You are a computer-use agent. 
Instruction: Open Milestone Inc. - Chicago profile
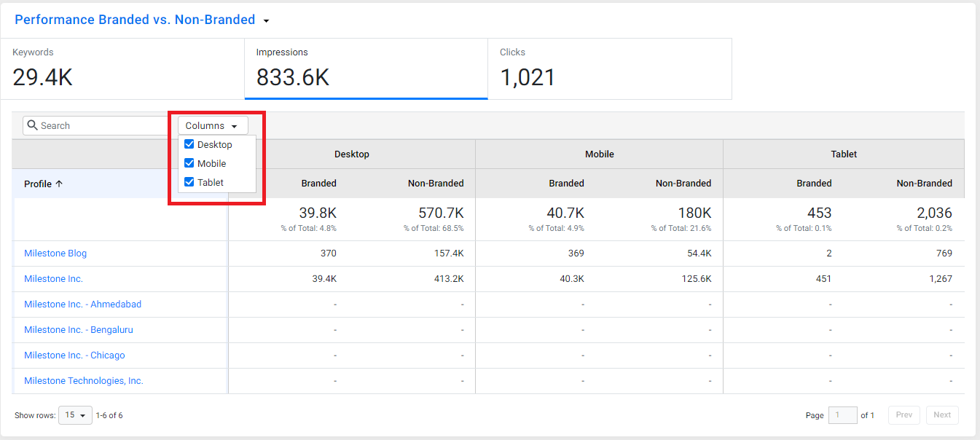74,355
